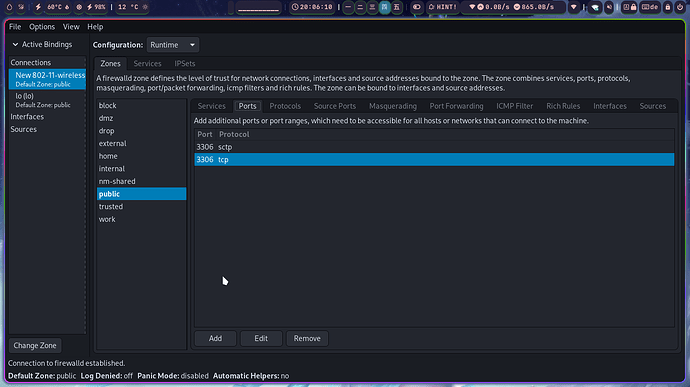Open the Help menu
This screenshot has height=387, width=690.
pos(95,27)
